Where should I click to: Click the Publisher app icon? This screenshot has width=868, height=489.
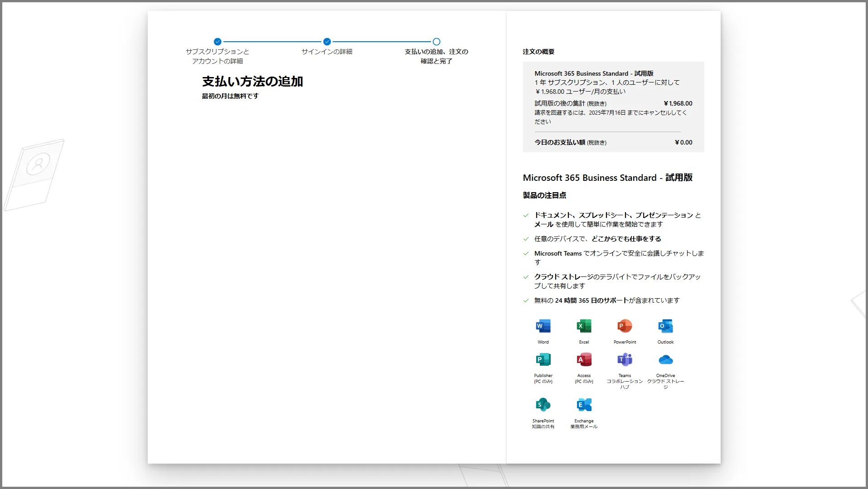[543, 359]
